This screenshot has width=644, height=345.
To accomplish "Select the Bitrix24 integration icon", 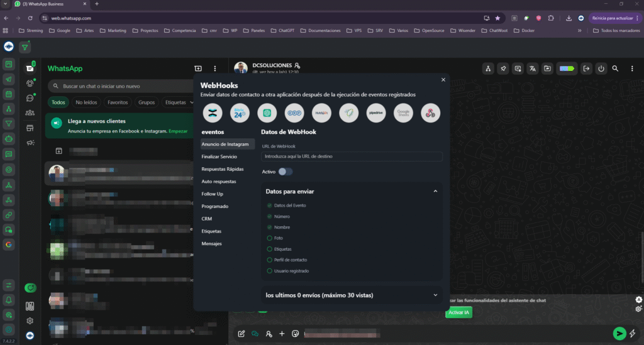I will click(240, 113).
